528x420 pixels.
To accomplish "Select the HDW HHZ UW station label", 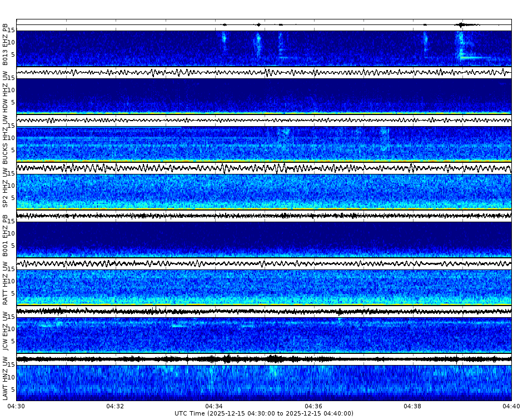I will (x=6, y=92).
